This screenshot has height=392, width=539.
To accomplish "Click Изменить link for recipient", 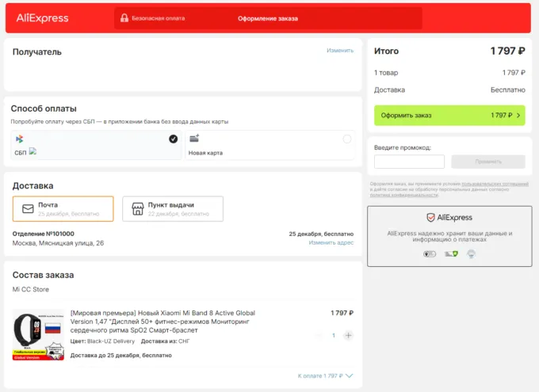I will point(339,51).
